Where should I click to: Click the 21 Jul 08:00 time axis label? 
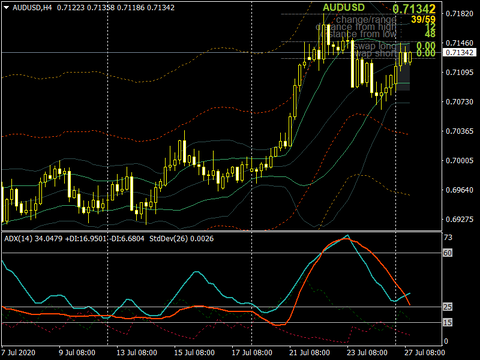310,353
